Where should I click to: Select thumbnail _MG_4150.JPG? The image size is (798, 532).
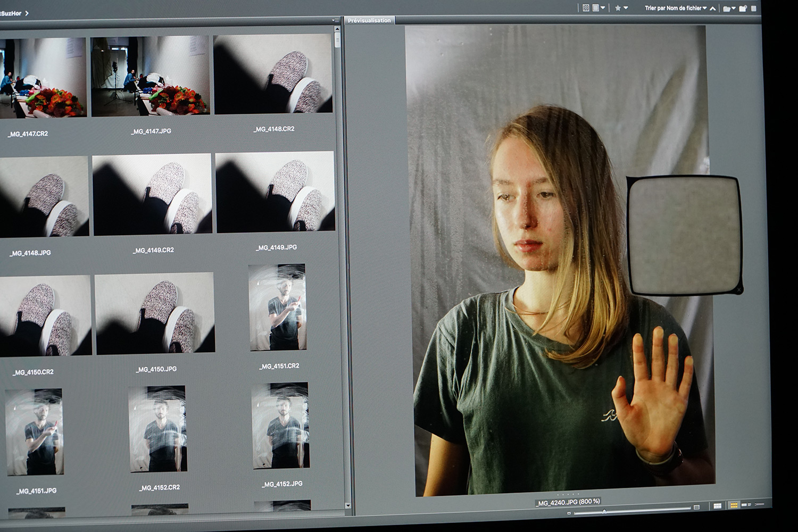coord(155,313)
